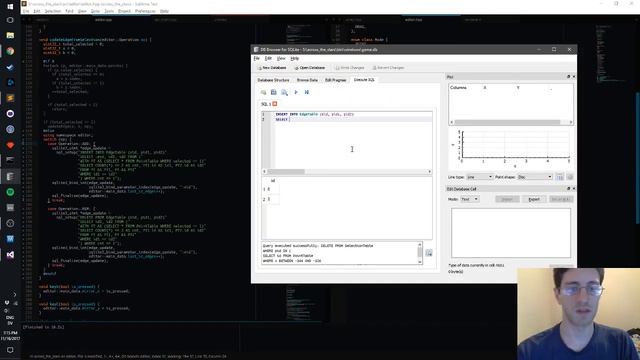This screenshot has height=360, width=640.
Task: Click the save plot icon
Action: 560,177
